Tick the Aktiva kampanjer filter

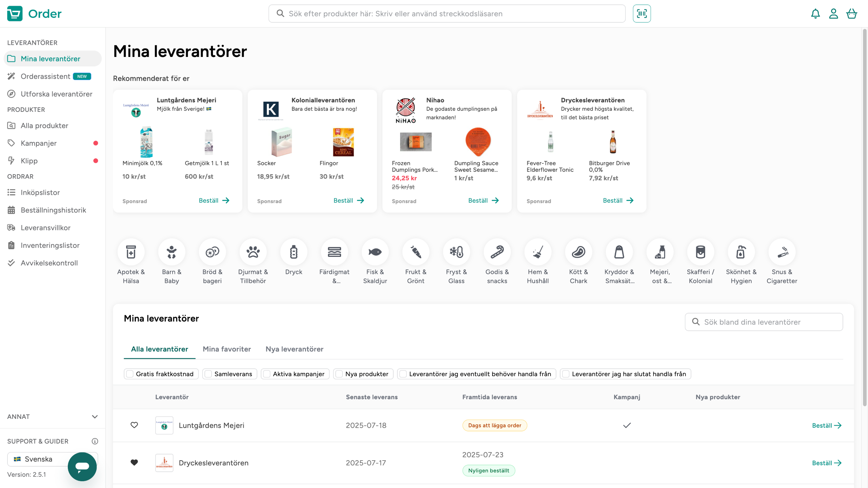point(267,374)
